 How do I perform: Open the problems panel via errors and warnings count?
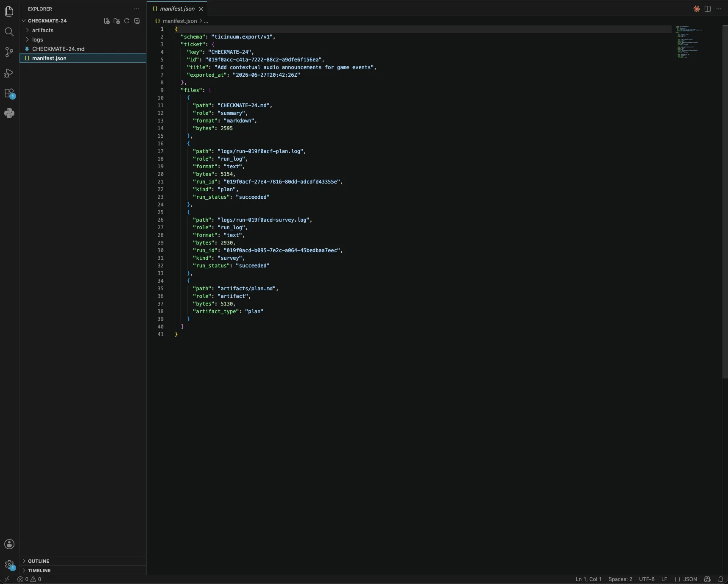click(30, 579)
